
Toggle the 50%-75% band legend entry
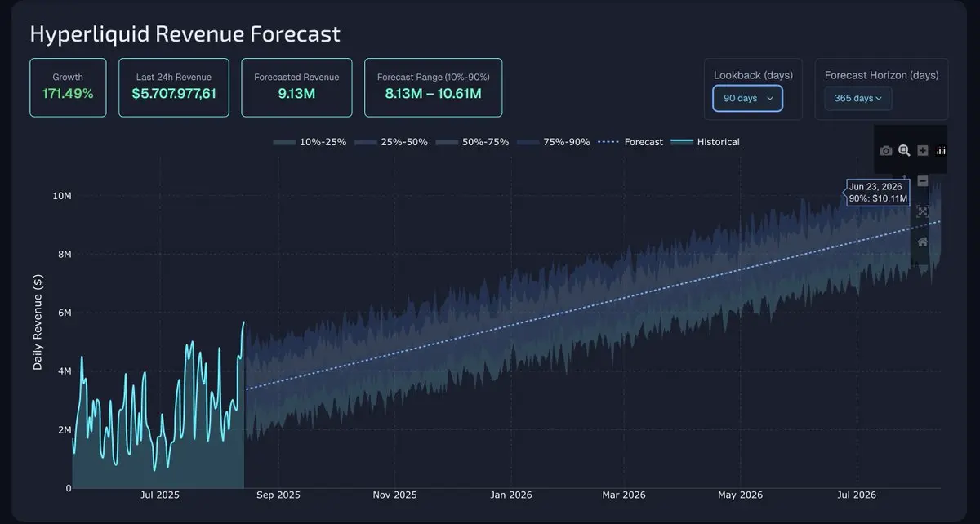click(472, 142)
